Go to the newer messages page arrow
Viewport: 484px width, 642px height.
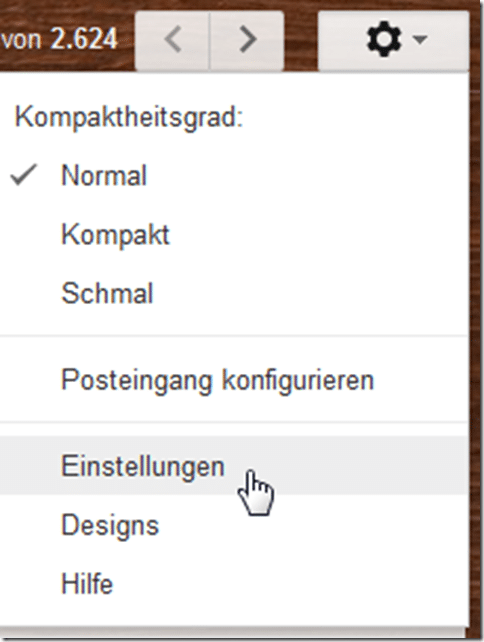pyautogui.click(x=172, y=40)
